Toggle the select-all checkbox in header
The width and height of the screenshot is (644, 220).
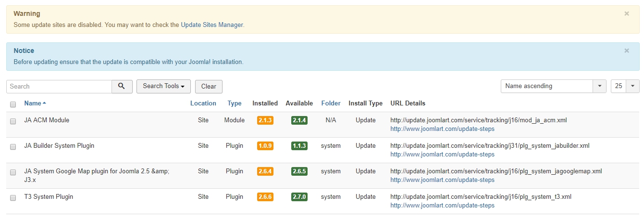tap(13, 104)
